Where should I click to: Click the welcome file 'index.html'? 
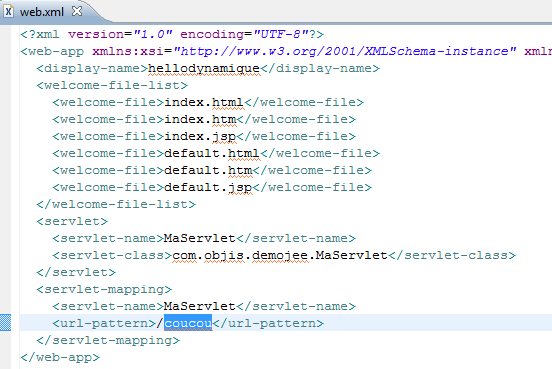coord(204,102)
